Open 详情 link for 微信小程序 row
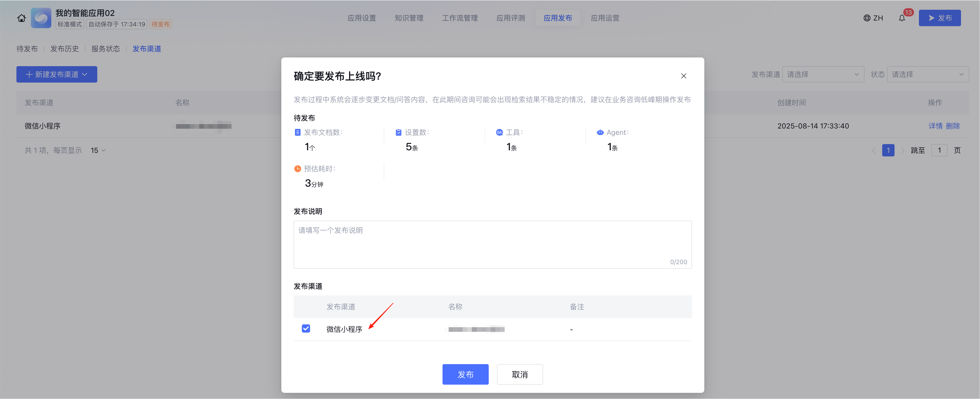The height and width of the screenshot is (399, 980). (x=935, y=126)
